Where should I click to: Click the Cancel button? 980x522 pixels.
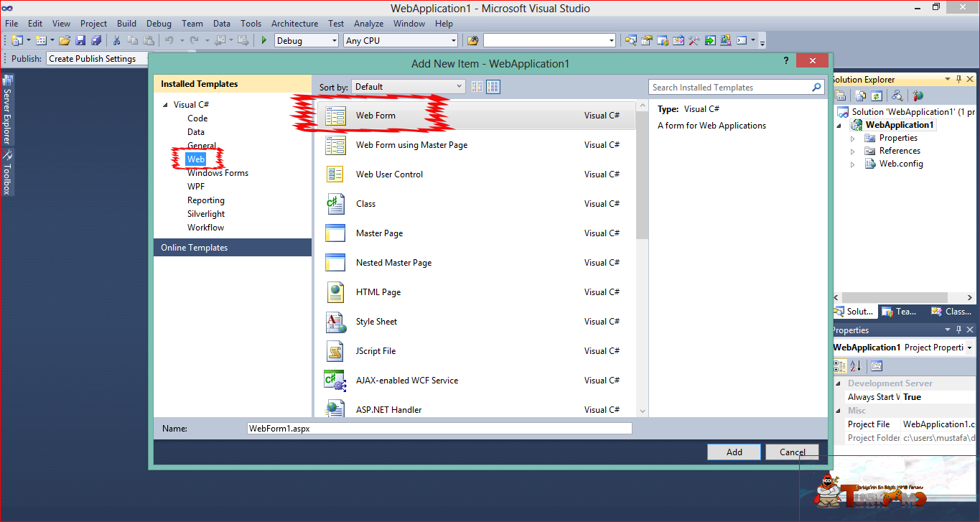(792, 452)
